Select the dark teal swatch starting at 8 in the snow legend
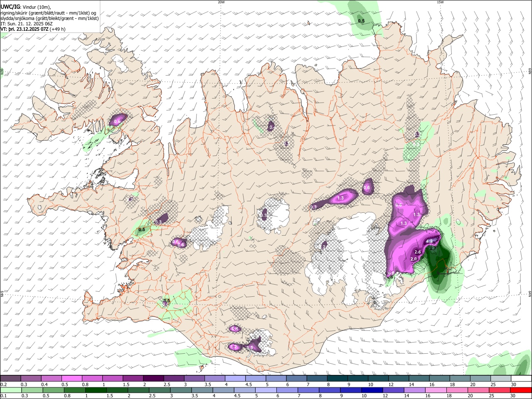This screenshot has height=399, width=532. coord(338,378)
